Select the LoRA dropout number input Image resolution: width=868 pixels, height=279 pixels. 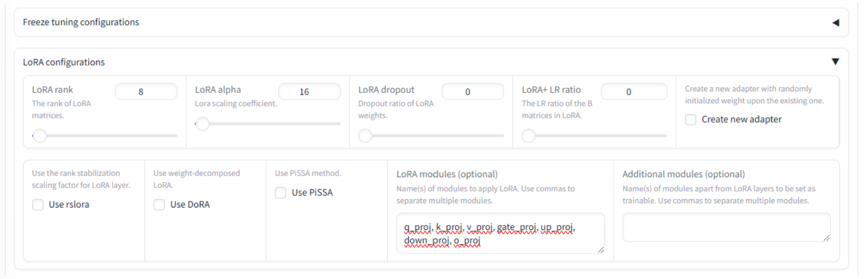click(472, 92)
